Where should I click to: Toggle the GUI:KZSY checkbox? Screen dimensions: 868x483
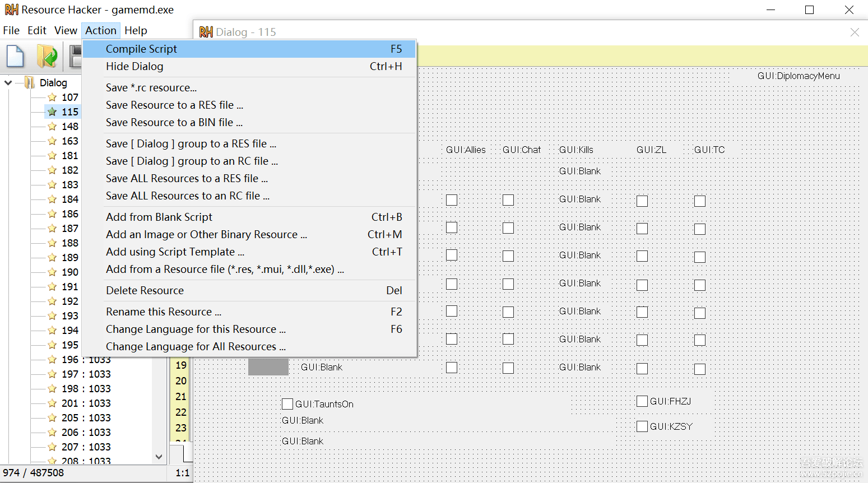(x=642, y=426)
